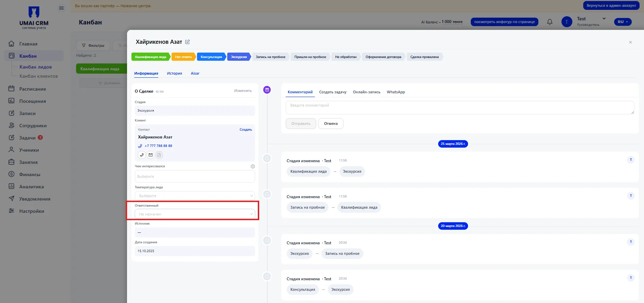Click the Посещения icon in sidebar

pos(11,101)
